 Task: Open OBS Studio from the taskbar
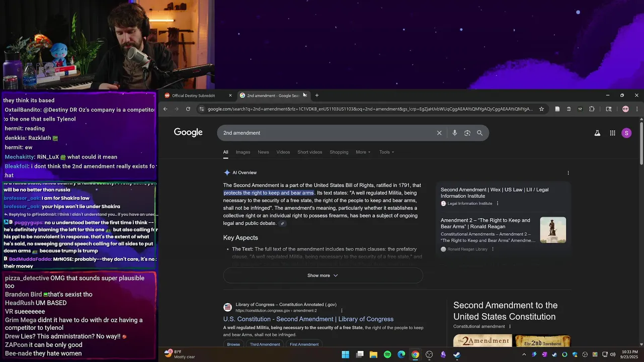click(429, 354)
